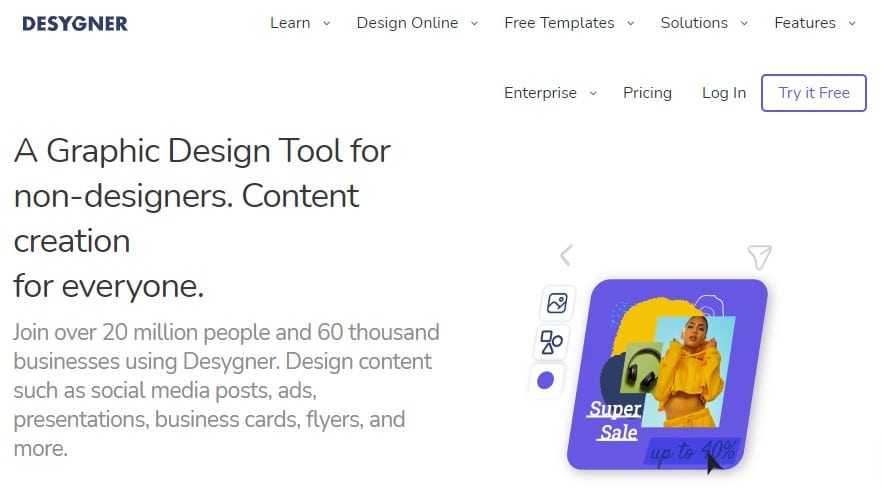Screen dimensions: 882x489
Task: Expand the Learn menu chevron
Action: [326, 24]
